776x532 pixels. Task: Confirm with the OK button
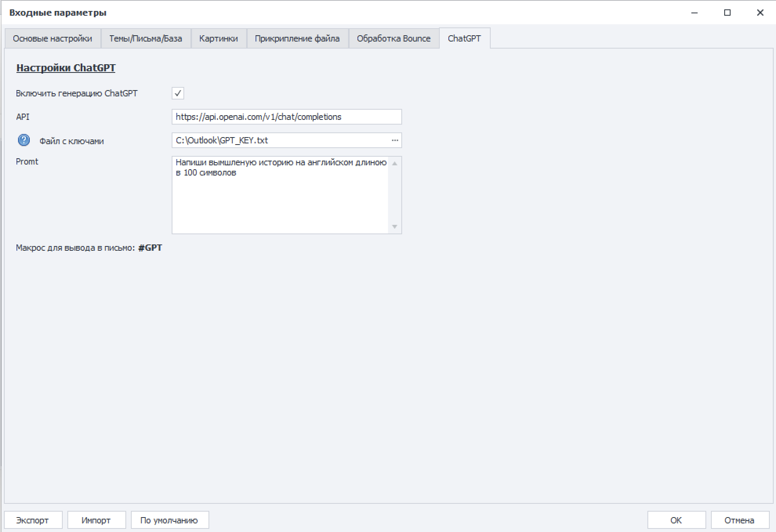coord(676,520)
